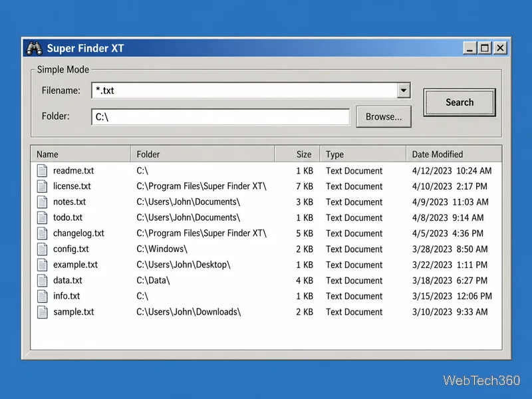Sort by the Type column header
The height and width of the screenshot is (399, 532).
pyautogui.click(x=362, y=154)
